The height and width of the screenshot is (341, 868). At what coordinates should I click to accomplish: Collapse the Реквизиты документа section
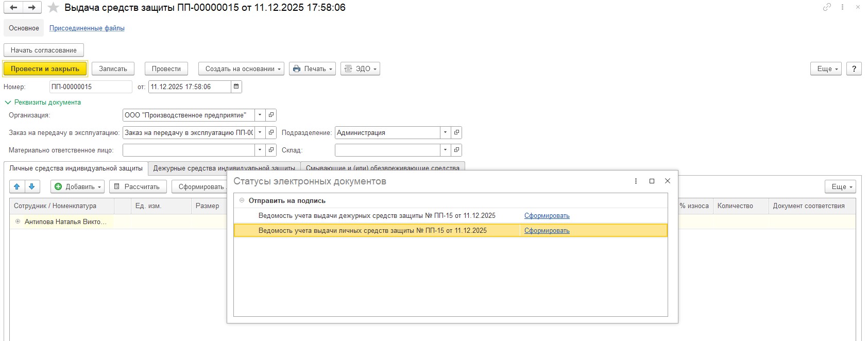coord(8,103)
